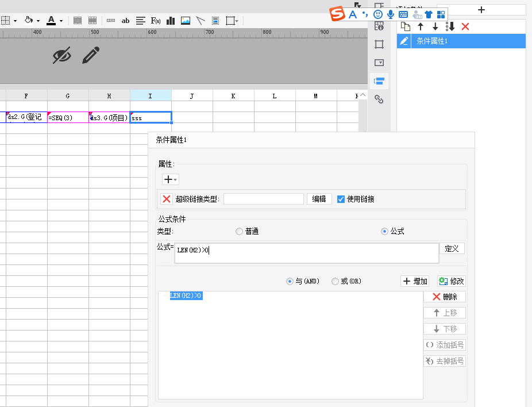Click the paint bucket background fill icon
Viewport: 532px width, 407px height.
29,20
